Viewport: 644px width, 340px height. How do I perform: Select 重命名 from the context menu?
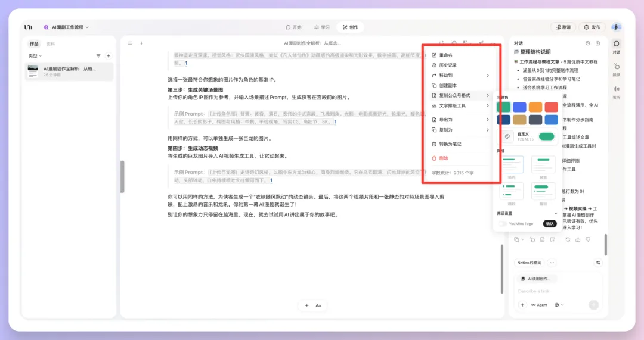446,55
